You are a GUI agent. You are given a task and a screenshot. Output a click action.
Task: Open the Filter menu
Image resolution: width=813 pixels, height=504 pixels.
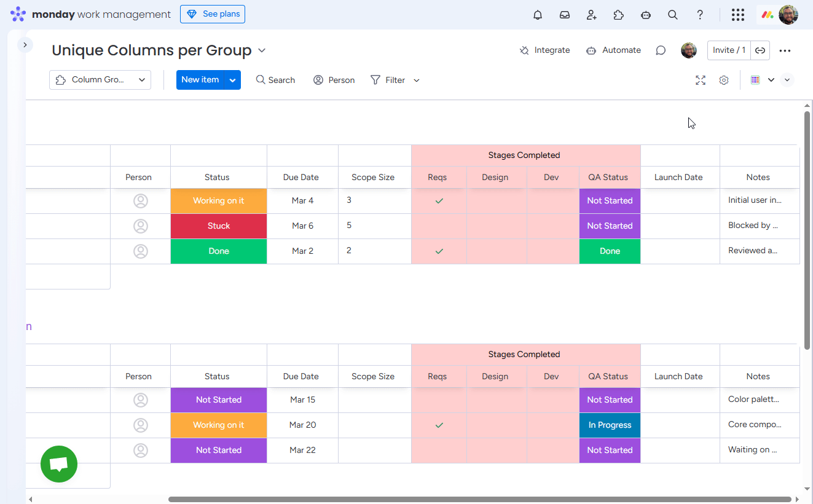tap(394, 80)
